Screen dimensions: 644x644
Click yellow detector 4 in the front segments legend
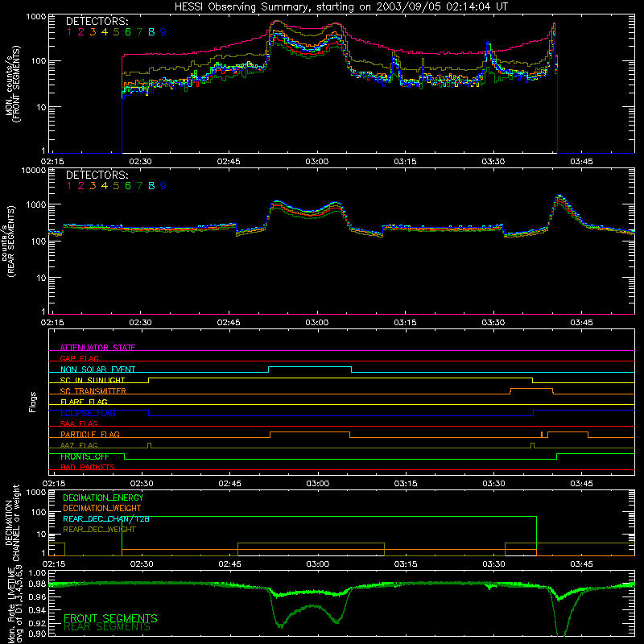pos(105,32)
